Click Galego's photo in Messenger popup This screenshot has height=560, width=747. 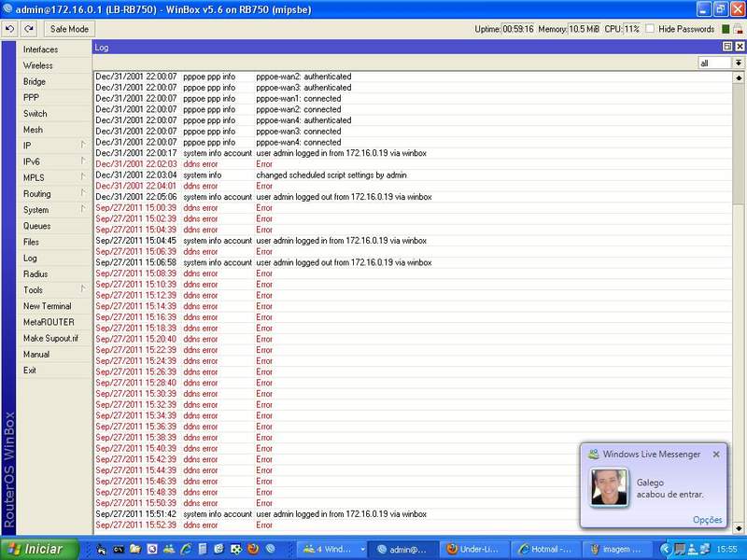click(609, 486)
